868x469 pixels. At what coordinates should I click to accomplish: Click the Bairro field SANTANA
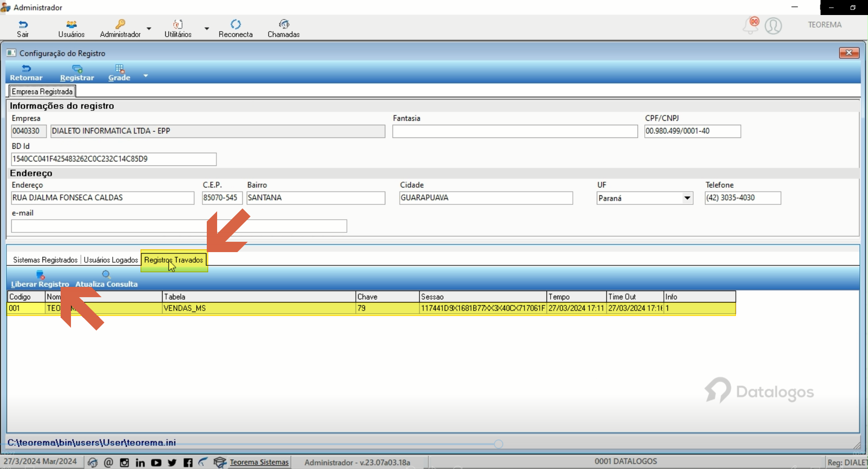[316, 198]
